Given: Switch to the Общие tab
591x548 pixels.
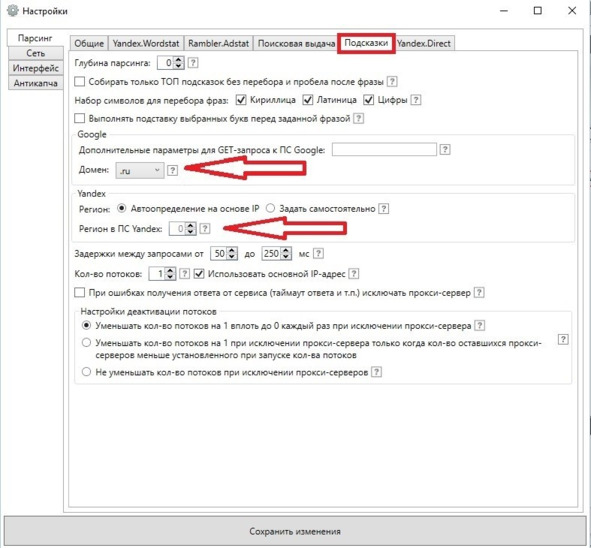Looking at the screenshot, I should pyautogui.click(x=89, y=43).
